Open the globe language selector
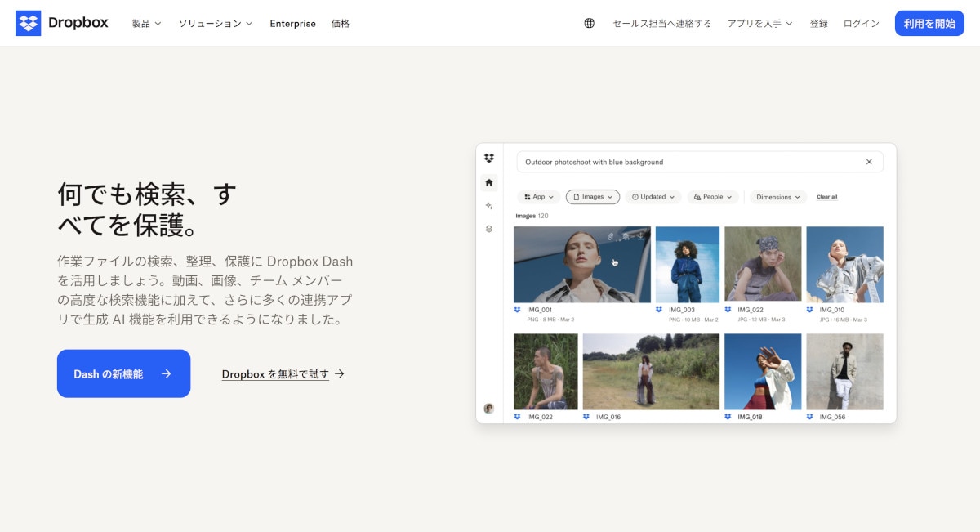 click(x=589, y=24)
